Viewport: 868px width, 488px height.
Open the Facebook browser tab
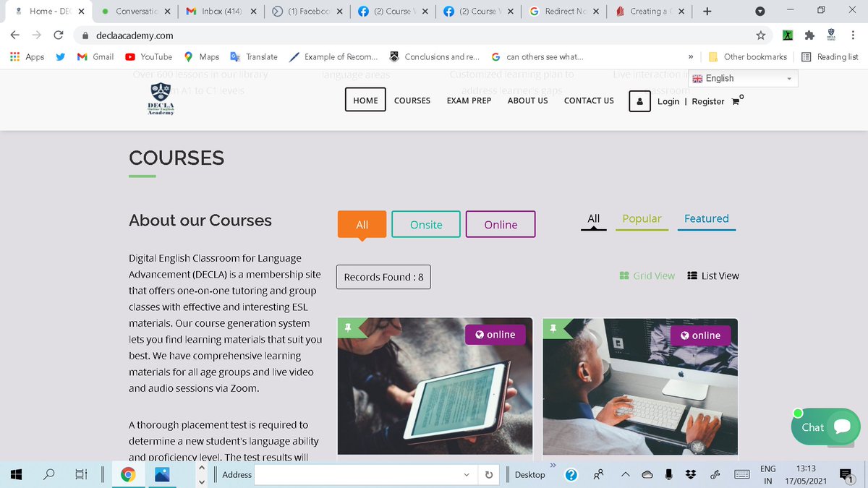pyautogui.click(x=307, y=12)
